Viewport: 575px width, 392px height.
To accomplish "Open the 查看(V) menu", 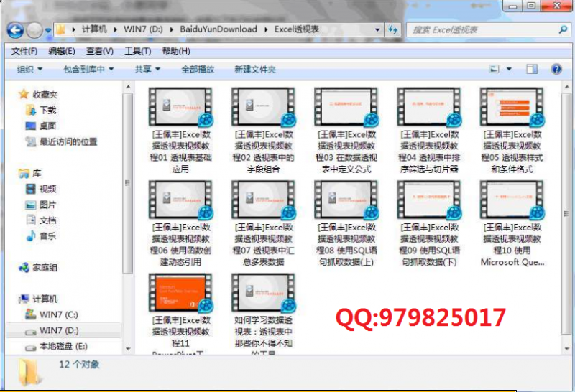I will (99, 51).
